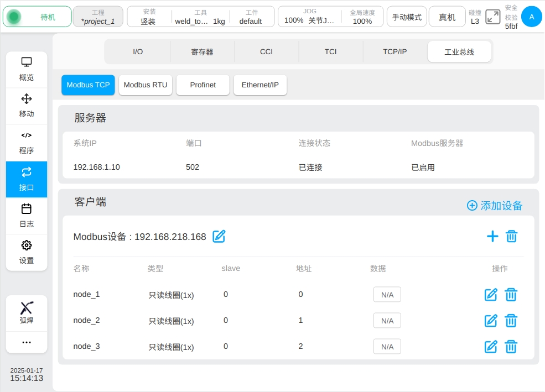Edit node_3 entry
The width and height of the screenshot is (545, 392).
(x=491, y=347)
